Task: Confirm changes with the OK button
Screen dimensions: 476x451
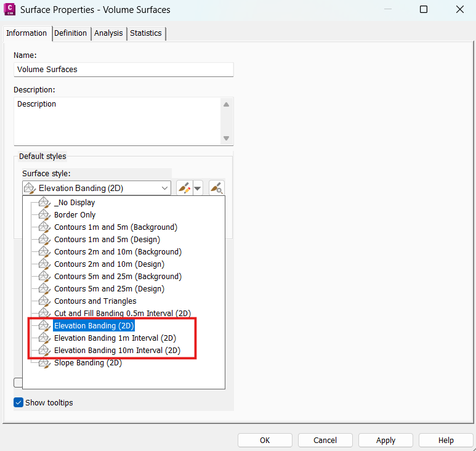Action: pos(265,440)
